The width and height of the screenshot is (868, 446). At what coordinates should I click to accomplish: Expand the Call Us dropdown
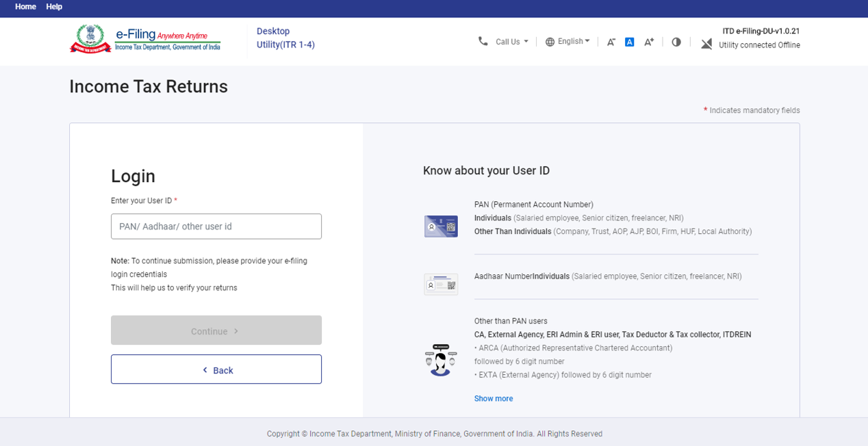512,42
